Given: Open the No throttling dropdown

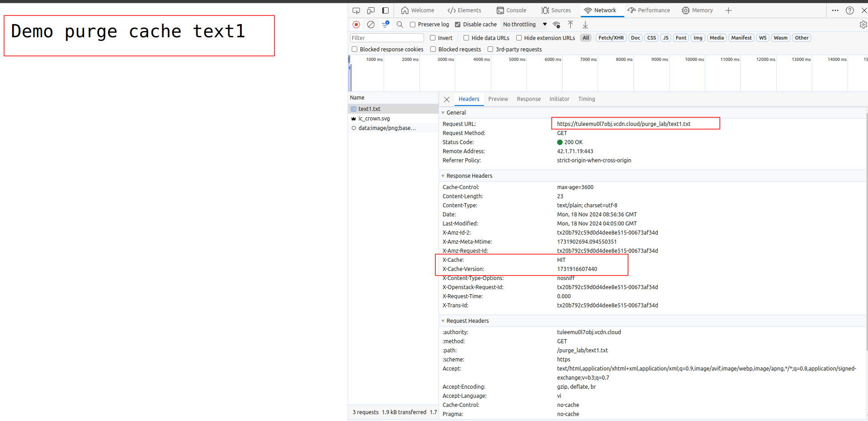Looking at the screenshot, I should pyautogui.click(x=524, y=25).
